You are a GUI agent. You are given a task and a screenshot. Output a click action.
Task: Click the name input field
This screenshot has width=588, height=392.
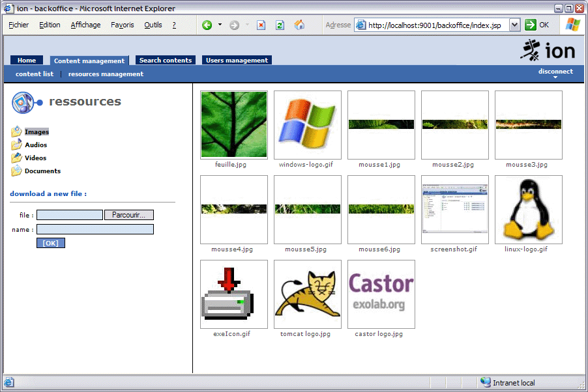click(x=95, y=229)
